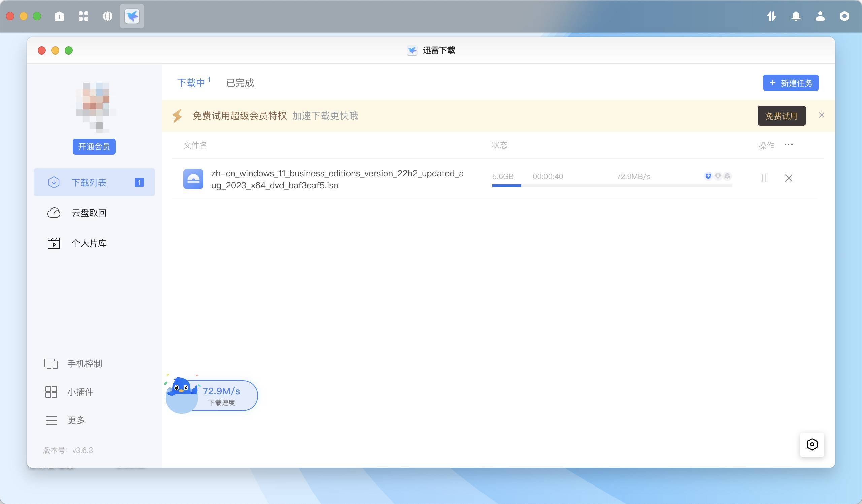Click the 72.9M/s speed bird widget
Screen dimensions: 862x504
pos(211,395)
